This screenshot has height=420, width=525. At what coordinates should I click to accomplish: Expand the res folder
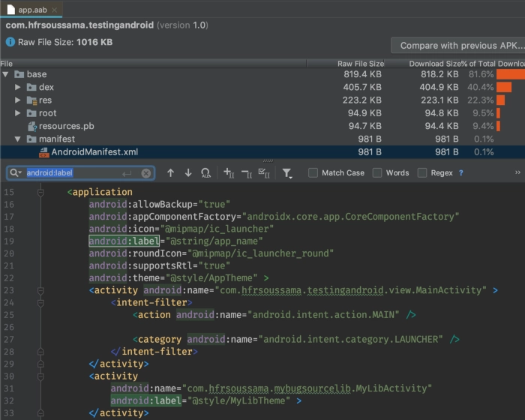(19, 100)
